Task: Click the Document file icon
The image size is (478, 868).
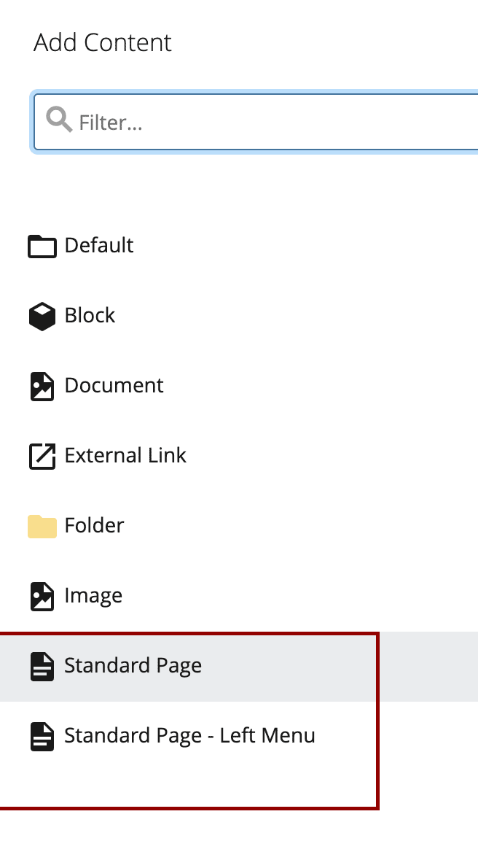Action: (x=42, y=386)
